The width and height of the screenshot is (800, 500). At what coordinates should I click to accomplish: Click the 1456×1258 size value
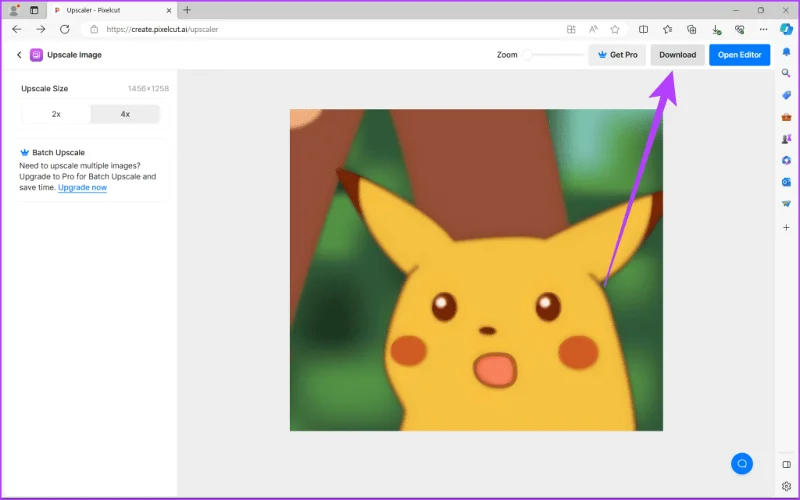(148, 88)
